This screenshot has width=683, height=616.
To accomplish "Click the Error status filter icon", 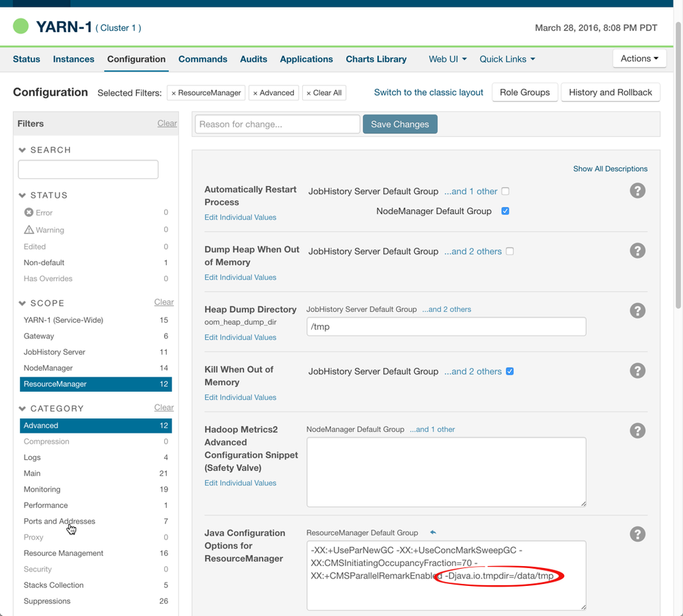I will tap(29, 212).
